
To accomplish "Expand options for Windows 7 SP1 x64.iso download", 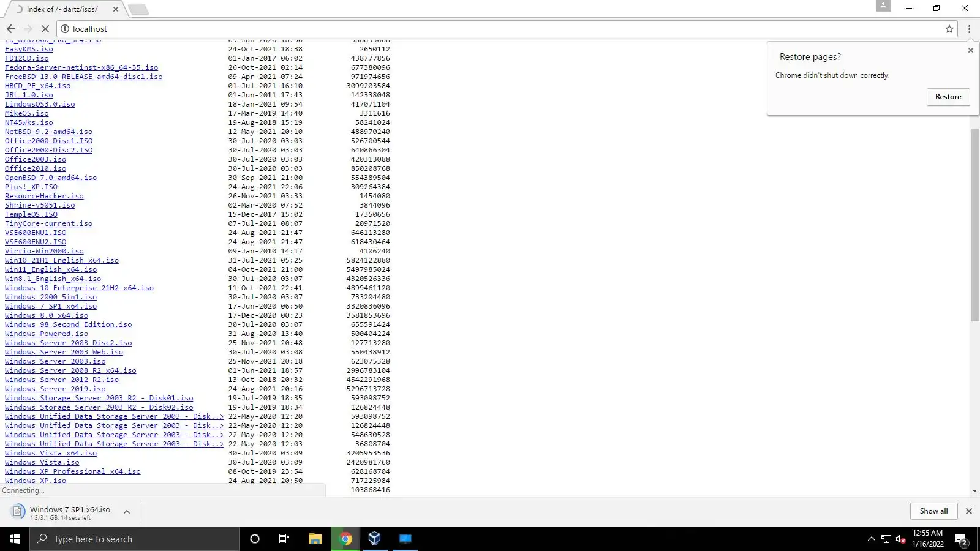I will tap(127, 512).
